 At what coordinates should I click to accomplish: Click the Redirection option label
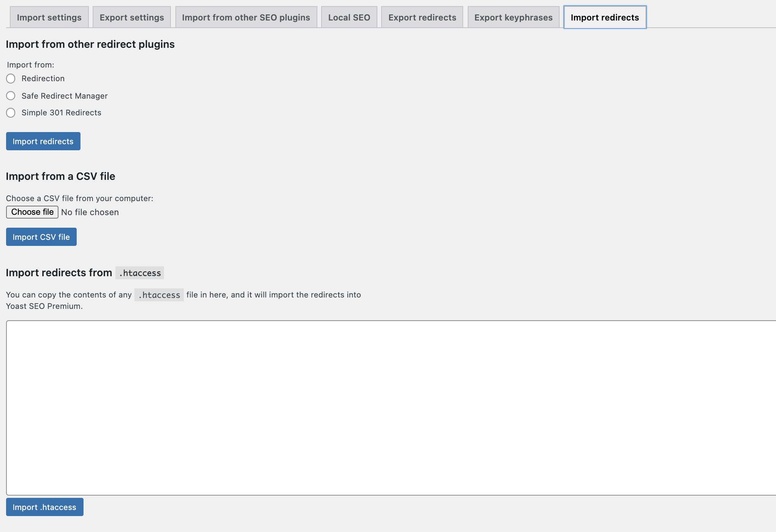tap(43, 79)
